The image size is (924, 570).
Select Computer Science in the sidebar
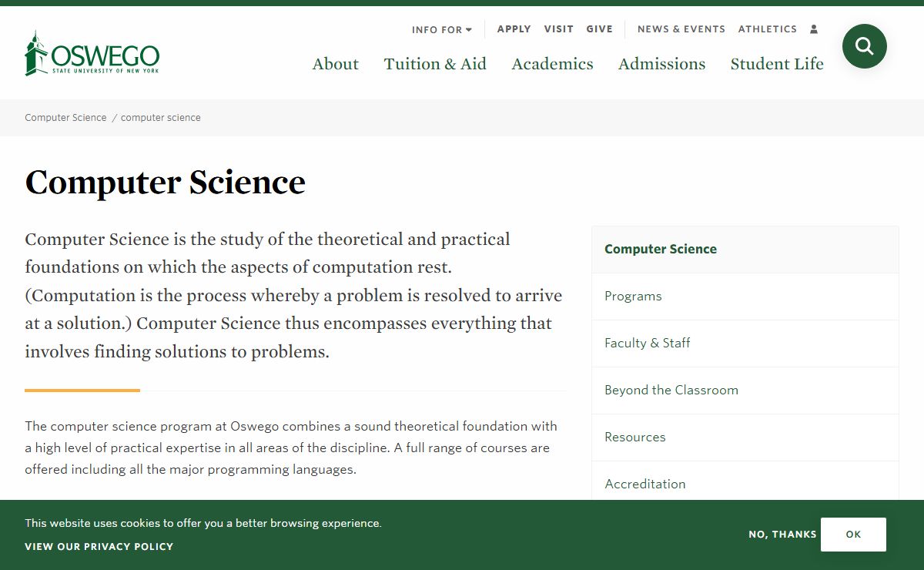click(745, 250)
